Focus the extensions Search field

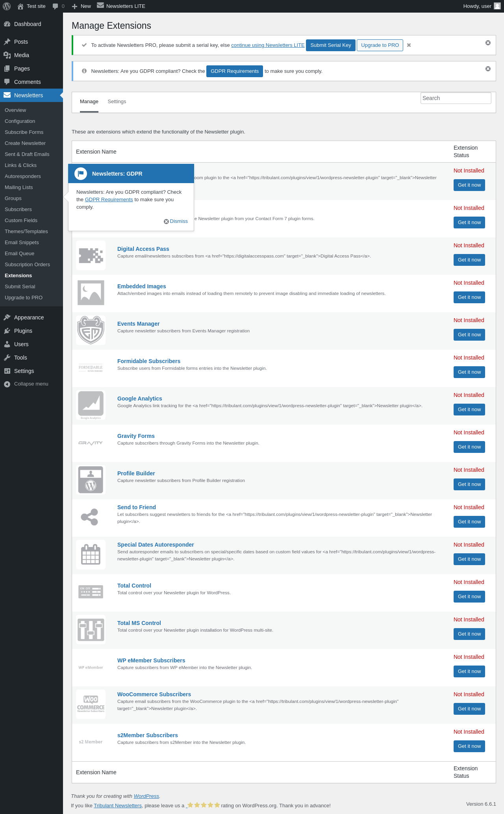456,98
